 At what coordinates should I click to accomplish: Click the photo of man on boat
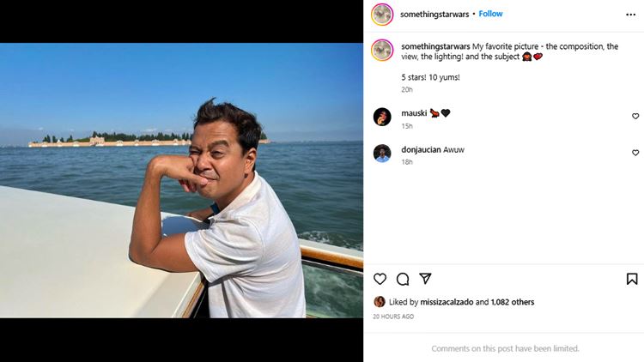coord(181,180)
